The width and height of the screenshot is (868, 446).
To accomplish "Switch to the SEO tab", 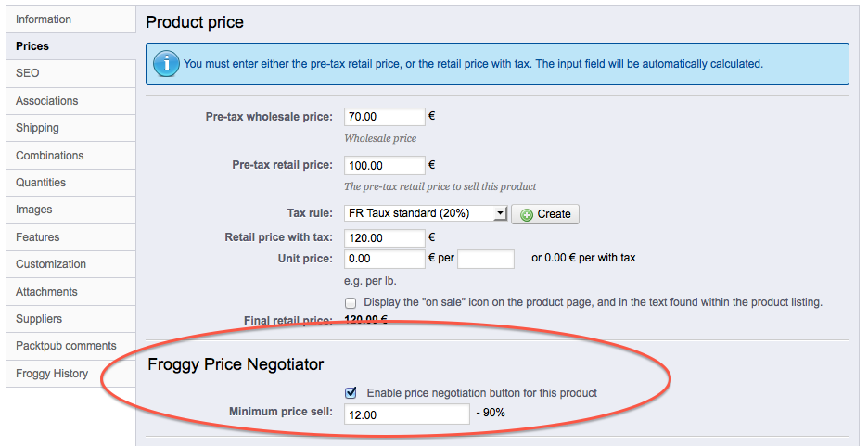I will (x=70, y=73).
